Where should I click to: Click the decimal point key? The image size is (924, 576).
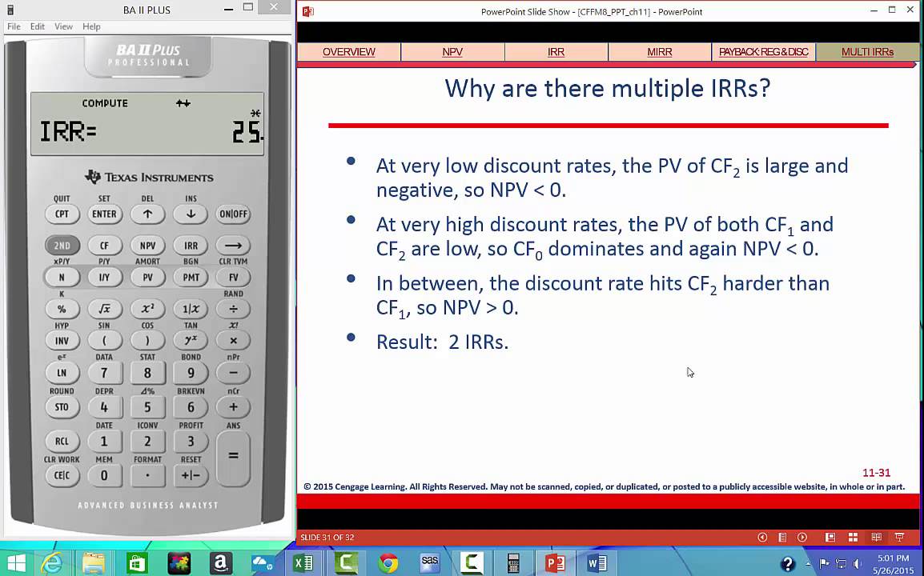(x=147, y=475)
